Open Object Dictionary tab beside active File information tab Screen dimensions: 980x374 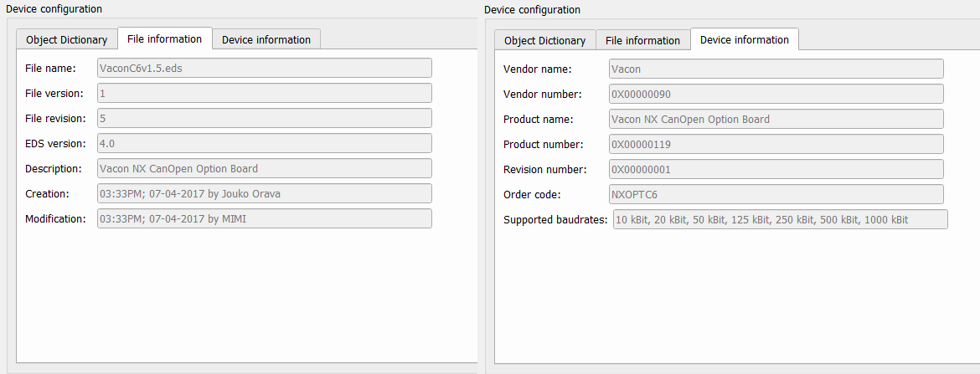coord(67,40)
